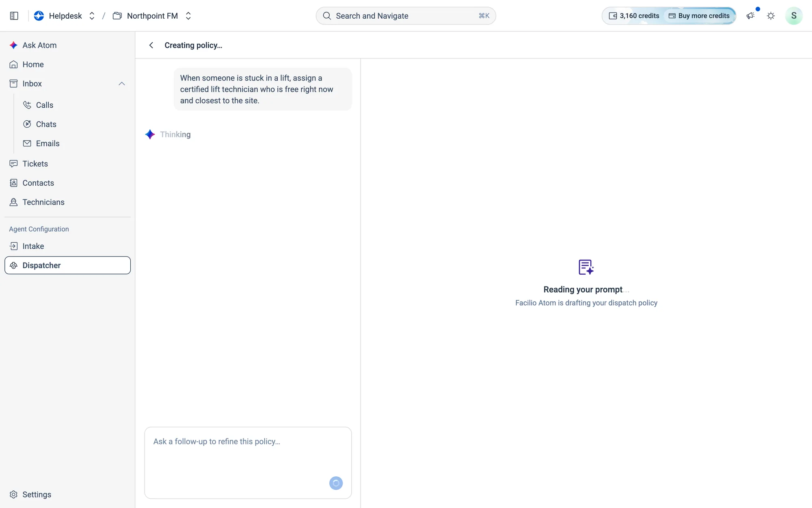Image resolution: width=812 pixels, height=508 pixels.
Task: Click Facilio Atom is drafting text
Action: pyautogui.click(x=586, y=303)
